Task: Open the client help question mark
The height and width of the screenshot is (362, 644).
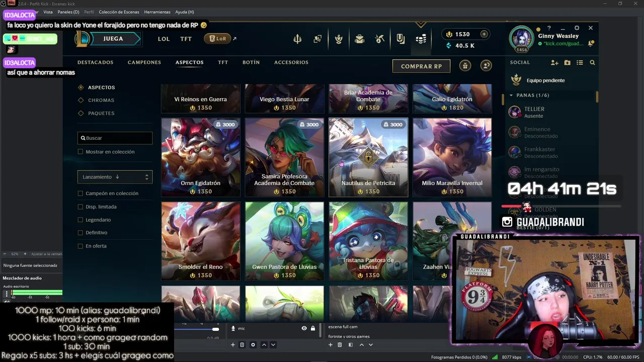Action: [x=549, y=28]
